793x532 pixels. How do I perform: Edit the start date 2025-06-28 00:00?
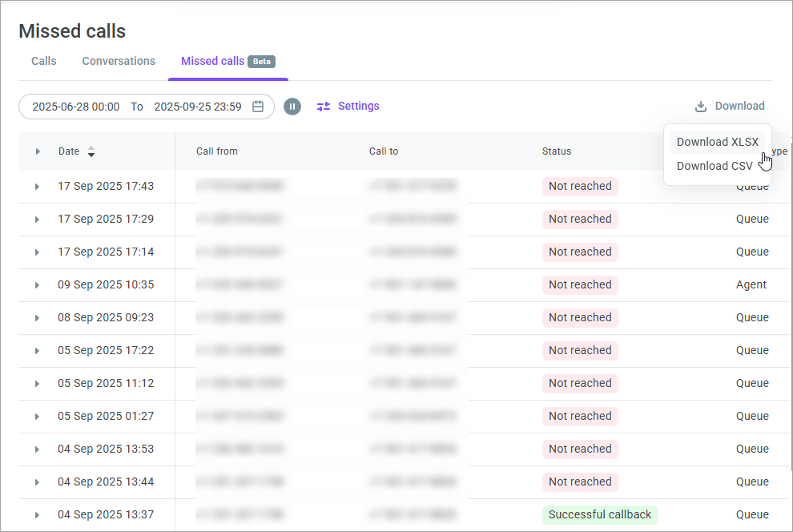[76, 107]
